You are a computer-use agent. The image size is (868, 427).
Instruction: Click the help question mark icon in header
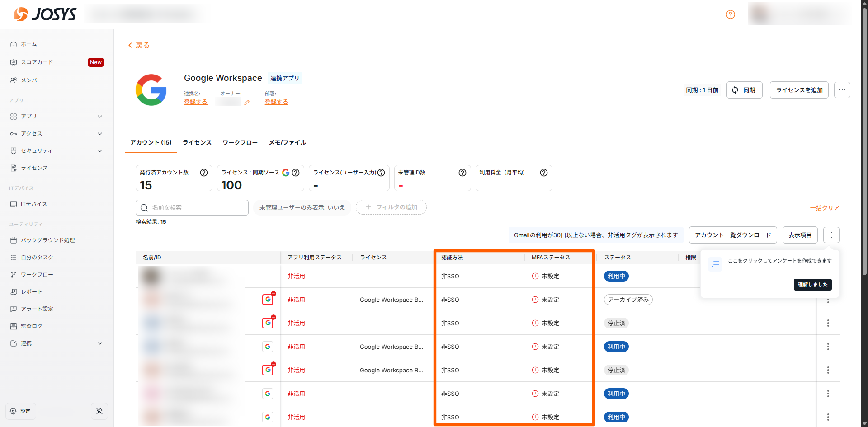pyautogui.click(x=730, y=14)
